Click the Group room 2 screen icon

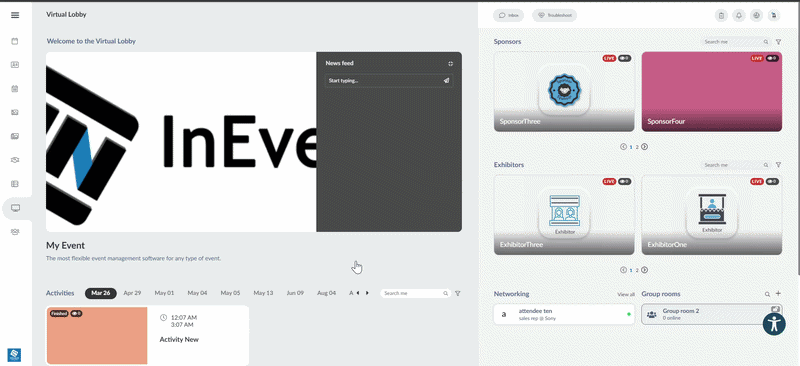coord(776,309)
